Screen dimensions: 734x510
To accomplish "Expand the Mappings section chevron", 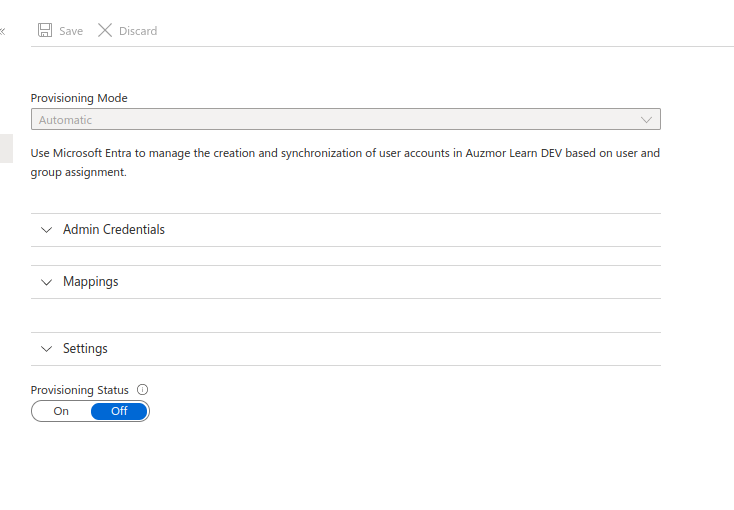I will click(46, 282).
